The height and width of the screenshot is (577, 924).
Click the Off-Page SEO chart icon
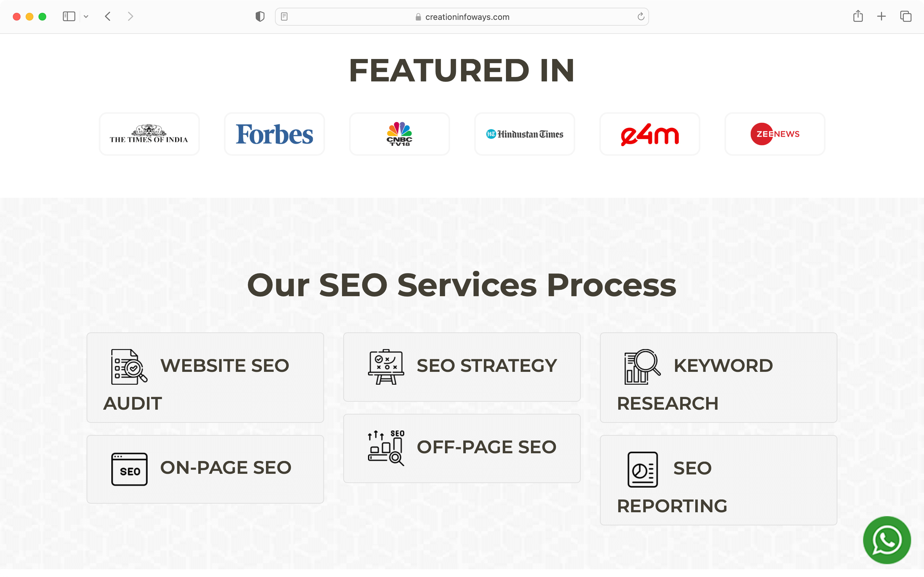point(385,446)
